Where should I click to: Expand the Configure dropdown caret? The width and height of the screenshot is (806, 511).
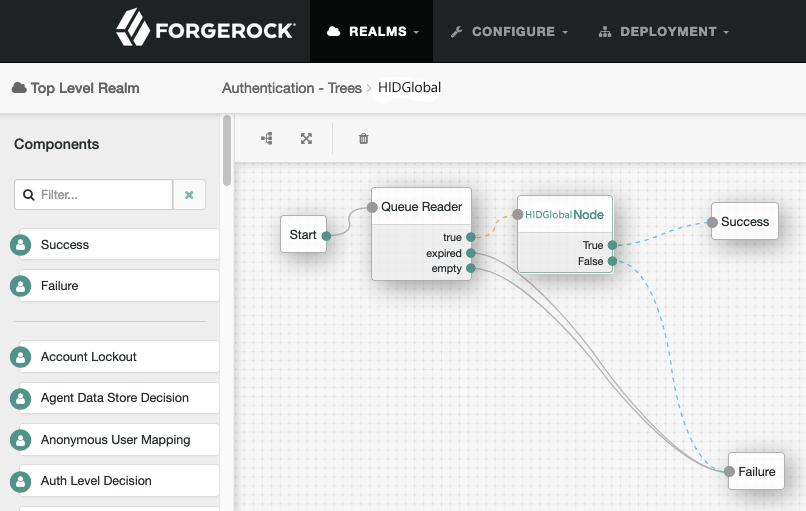(x=565, y=32)
